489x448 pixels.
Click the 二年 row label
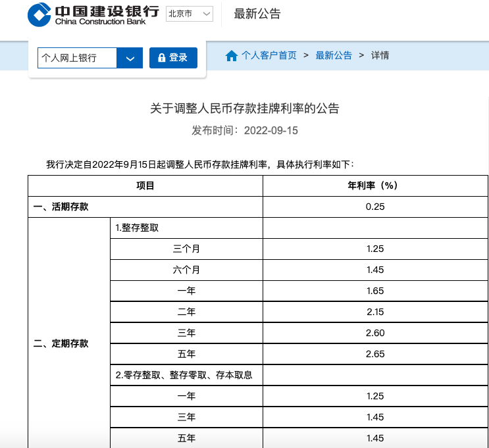pyautogui.click(x=186, y=312)
